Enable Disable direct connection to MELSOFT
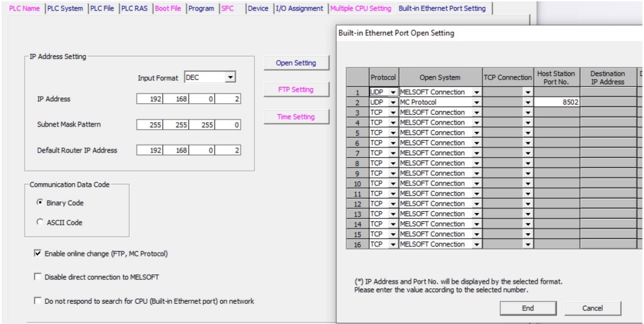644x324 pixels. click(x=38, y=277)
